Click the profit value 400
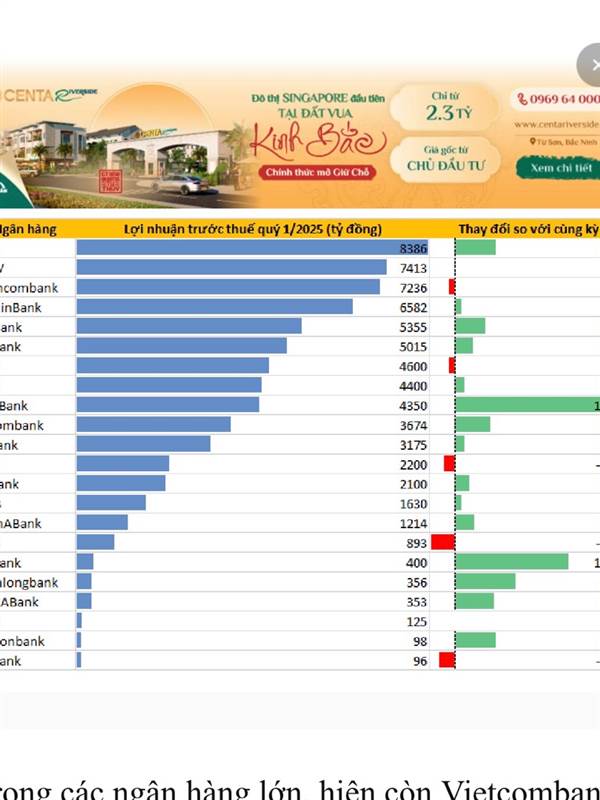 point(416,563)
